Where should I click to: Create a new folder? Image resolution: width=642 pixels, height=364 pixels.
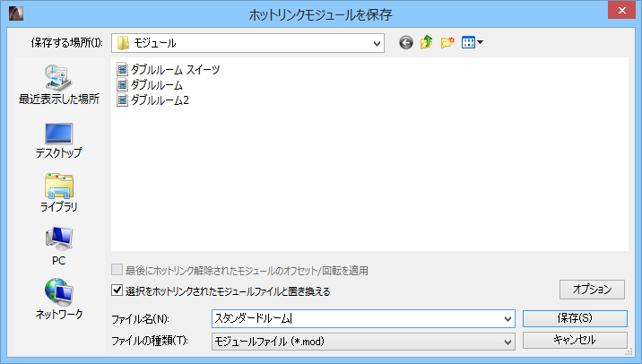447,42
